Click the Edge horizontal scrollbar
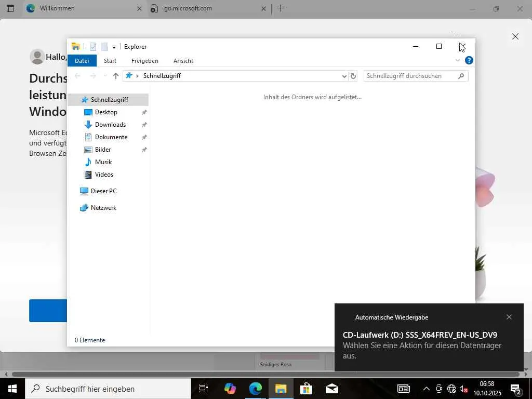 pyautogui.click(x=265, y=374)
